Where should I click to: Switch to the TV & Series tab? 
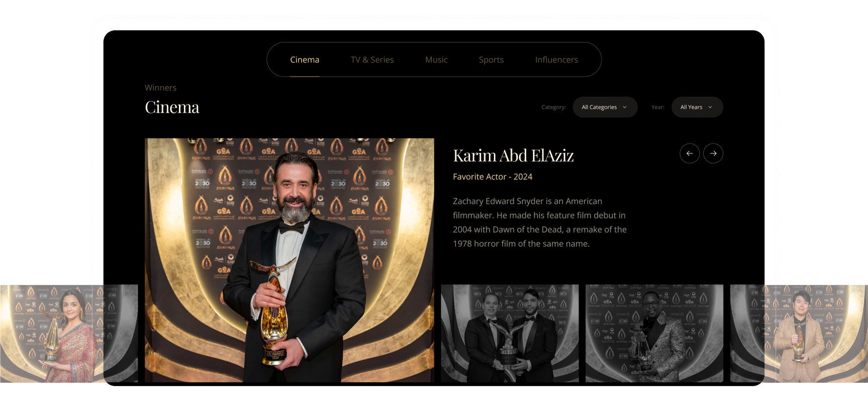click(x=372, y=60)
